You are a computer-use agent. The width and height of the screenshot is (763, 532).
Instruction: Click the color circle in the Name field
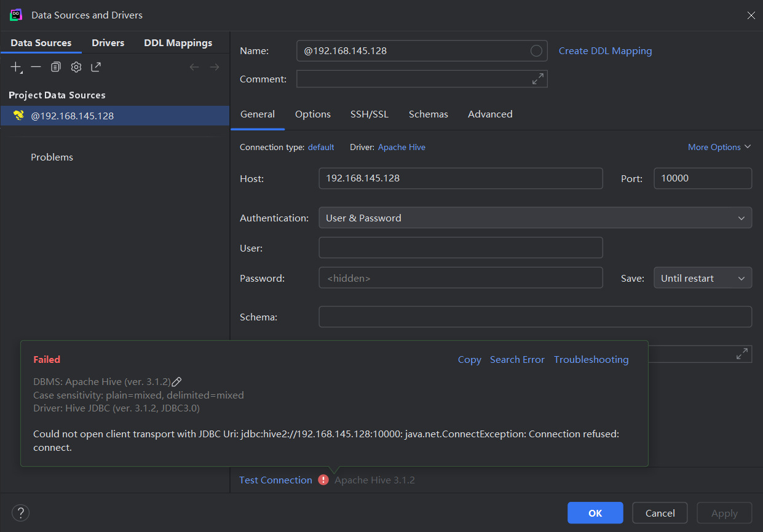click(x=536, y=51)
